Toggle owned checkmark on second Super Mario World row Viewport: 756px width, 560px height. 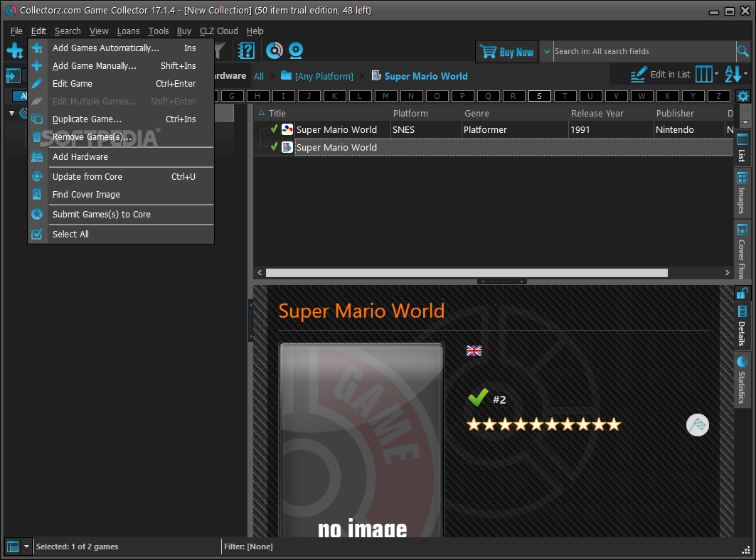274,147
